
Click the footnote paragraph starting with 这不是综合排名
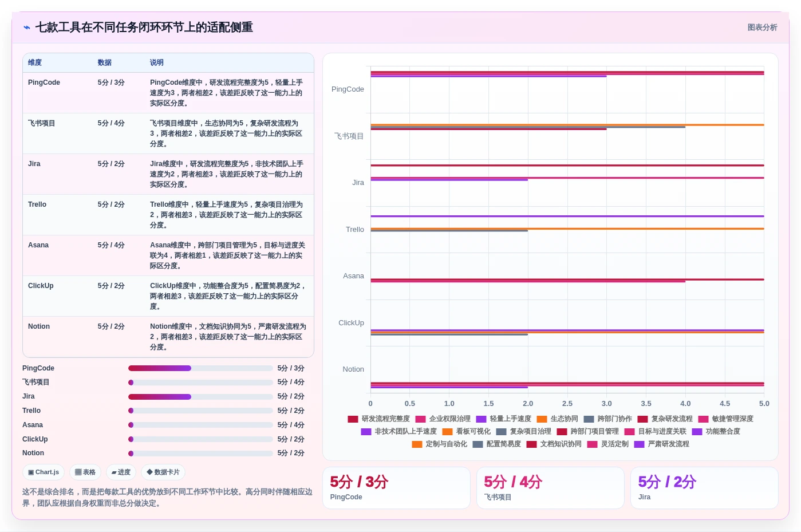[167, 498]
